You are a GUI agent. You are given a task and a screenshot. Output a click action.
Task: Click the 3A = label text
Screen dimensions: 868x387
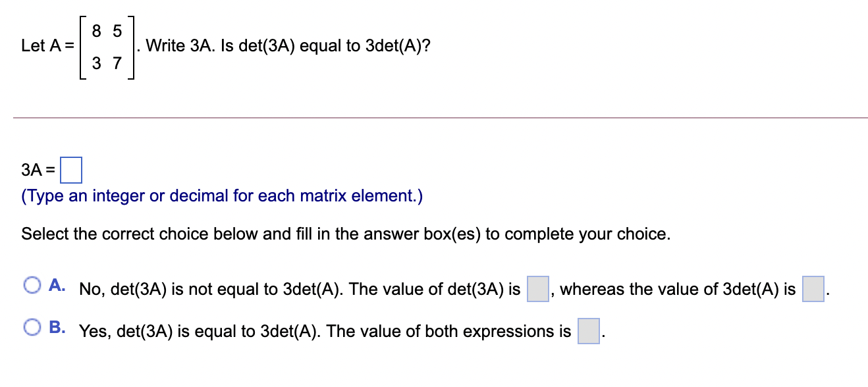38,170
